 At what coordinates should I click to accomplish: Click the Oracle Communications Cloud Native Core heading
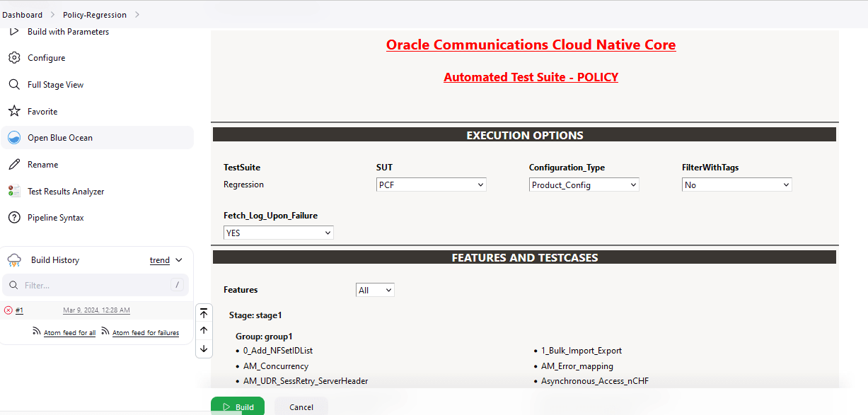point(531,45)
